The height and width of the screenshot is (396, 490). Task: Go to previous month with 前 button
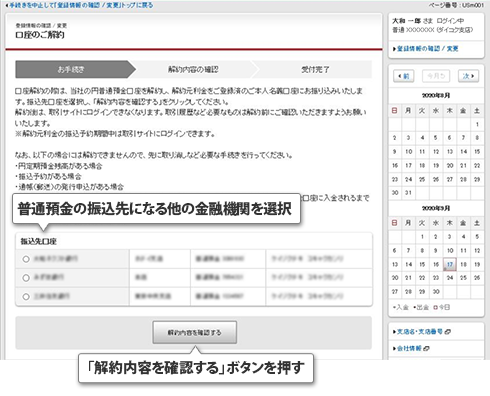pyautogui.click(x=404, y=76)
